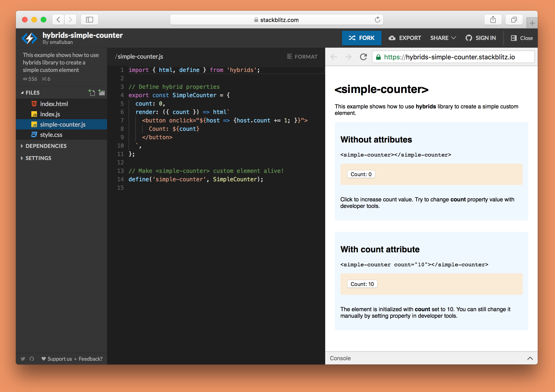Click Safari share icon in toolbar
The height and width of the screenshot is (392, 555).
[493, 20]
